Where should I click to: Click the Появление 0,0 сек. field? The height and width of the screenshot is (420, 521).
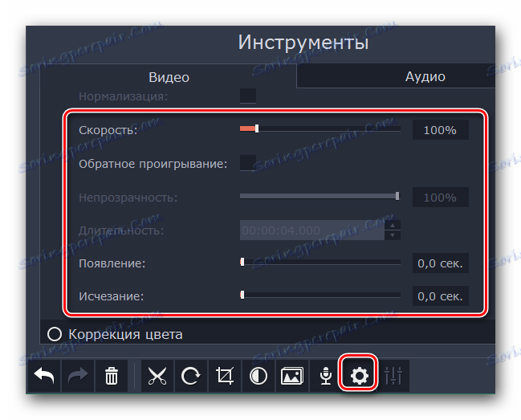pos(440,263)
